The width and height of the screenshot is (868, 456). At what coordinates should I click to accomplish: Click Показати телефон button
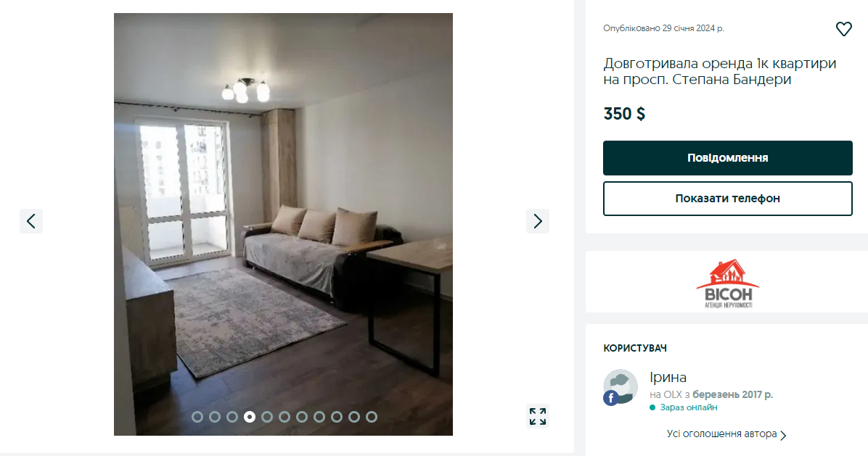[x=727, y=199]
